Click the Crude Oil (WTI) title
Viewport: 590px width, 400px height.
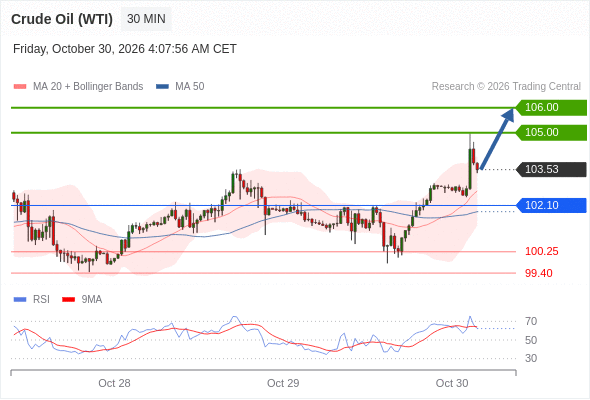pyautogui.click(x=62, y=19)
